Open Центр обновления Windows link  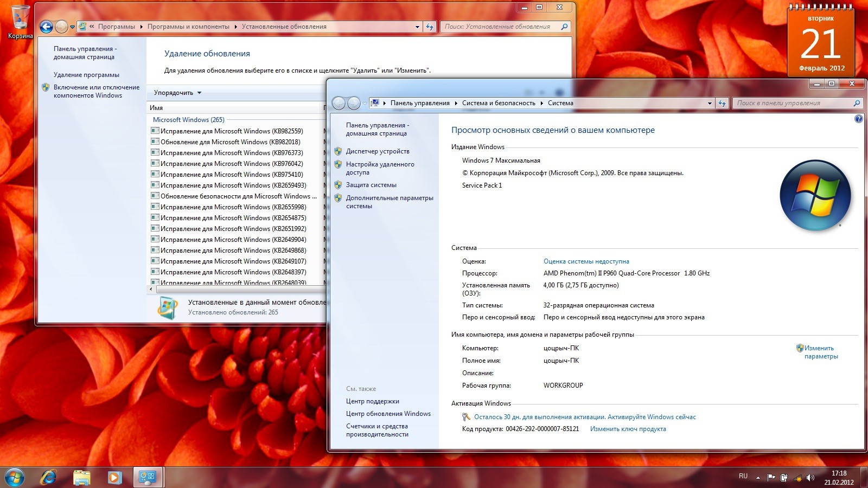[388, 414]
